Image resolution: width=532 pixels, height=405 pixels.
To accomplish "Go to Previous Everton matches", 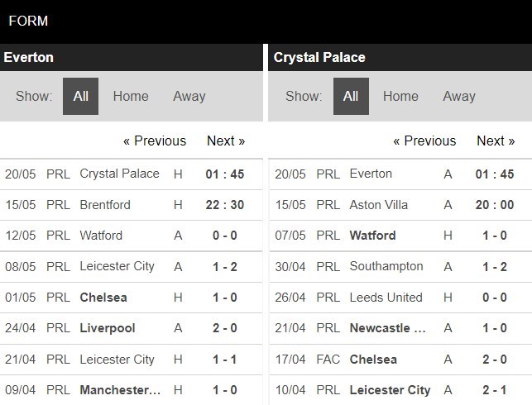I will coord(155,141).
